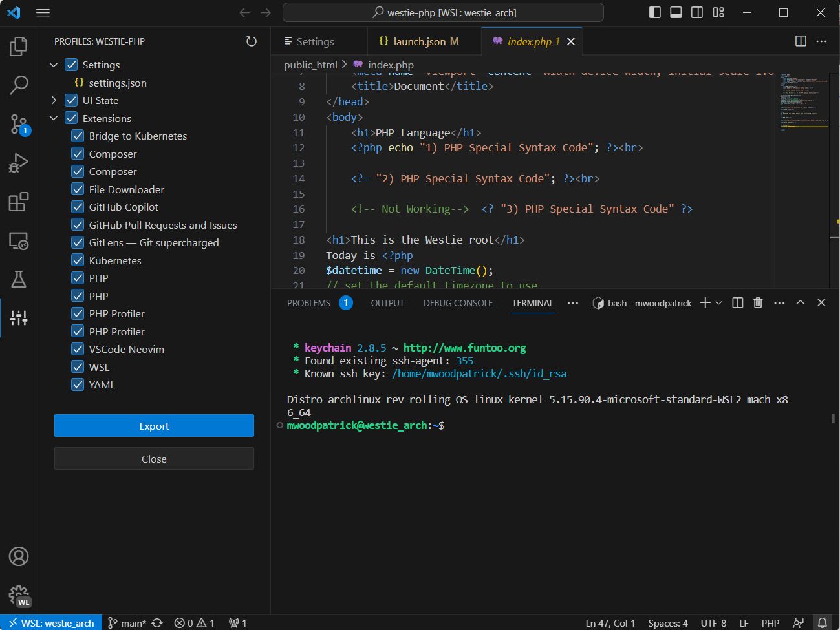Kill the active terminal

coord(757,302)
